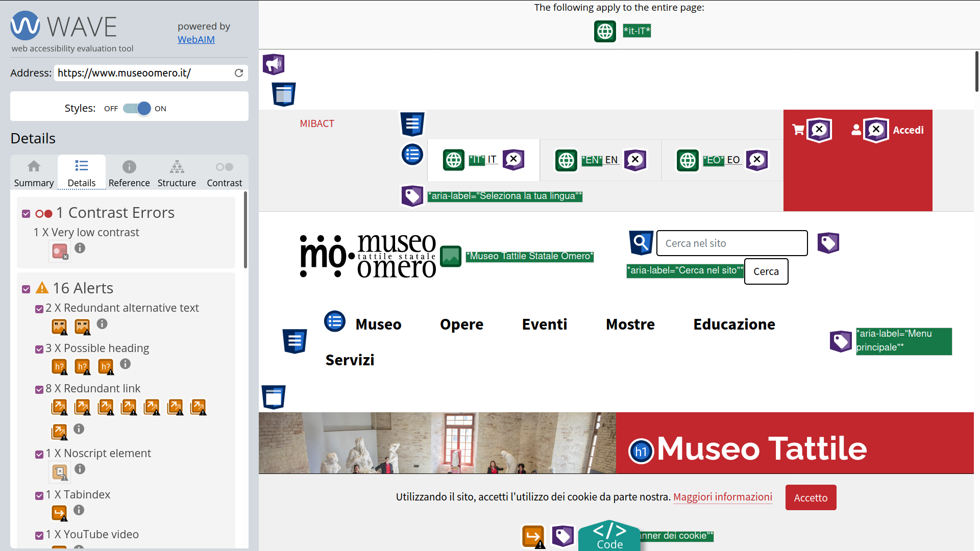Click the Cerca nel sito search field
Screen dimensions: 980x551
(731, 243)
